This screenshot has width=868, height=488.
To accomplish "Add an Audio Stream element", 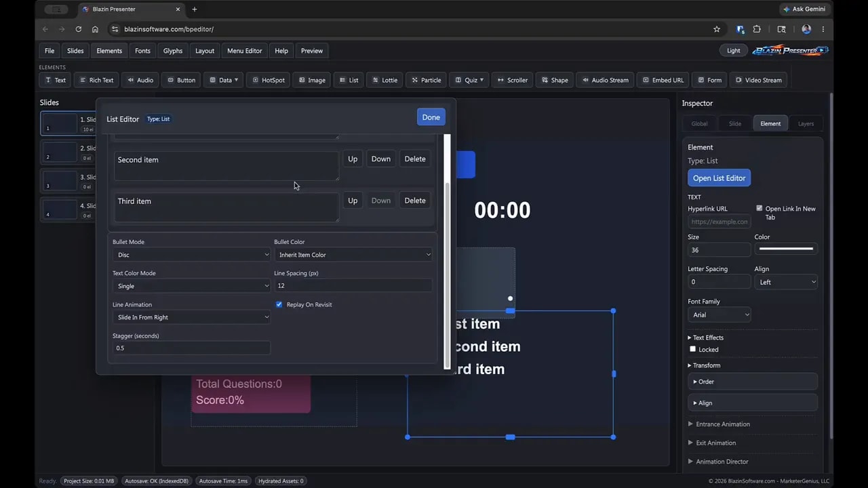I will (605, 80).
